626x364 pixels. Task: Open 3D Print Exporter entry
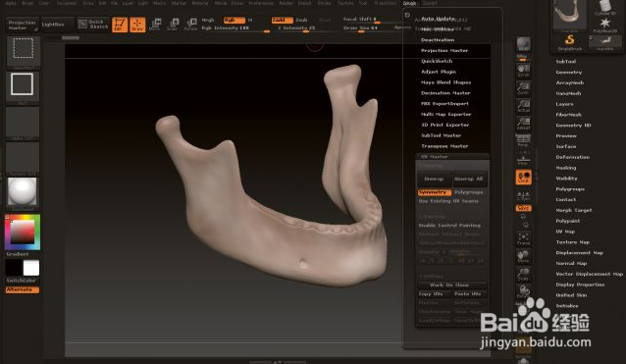(x=444, y=125)
